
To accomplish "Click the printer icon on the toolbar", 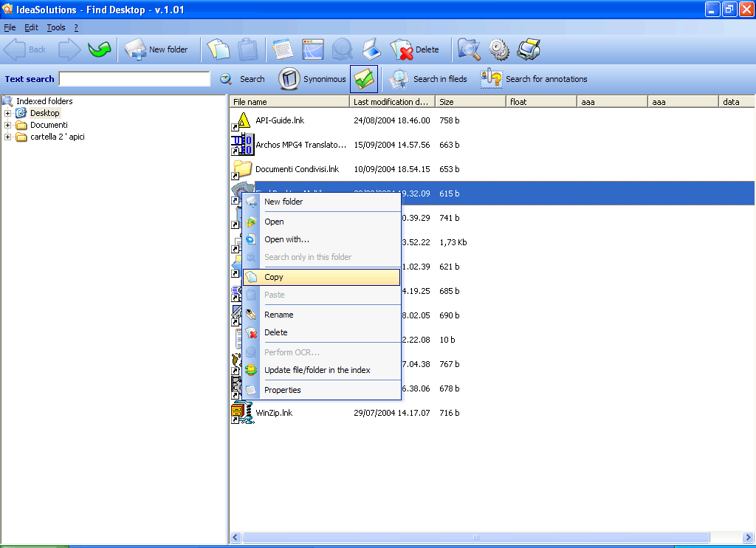I will (x=529, y=49).
